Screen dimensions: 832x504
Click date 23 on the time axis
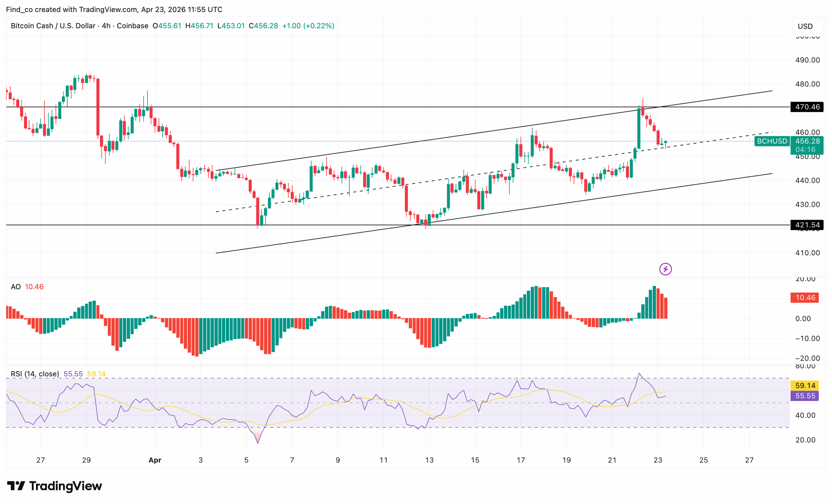coord(658,460)
